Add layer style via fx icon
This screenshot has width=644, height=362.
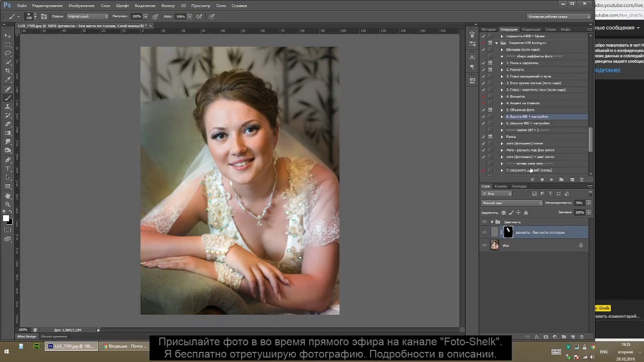click(537, 337)
